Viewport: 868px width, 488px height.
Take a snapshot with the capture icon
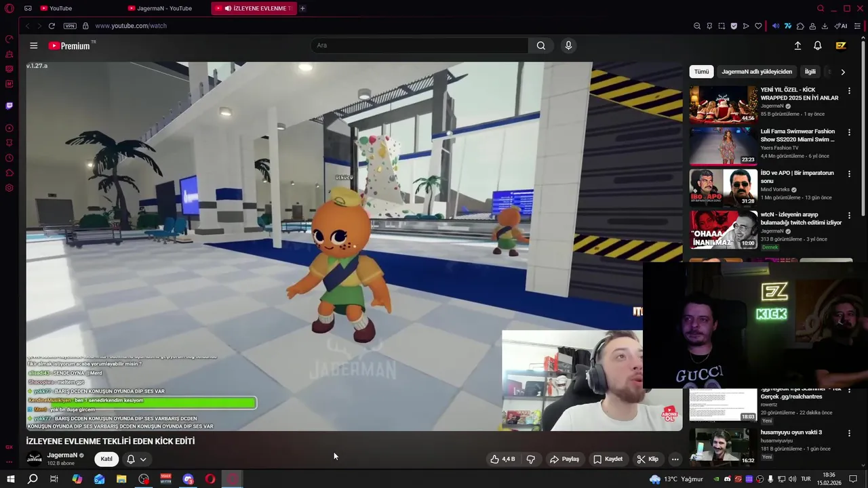pyautogui.click(x=722, y=26)
